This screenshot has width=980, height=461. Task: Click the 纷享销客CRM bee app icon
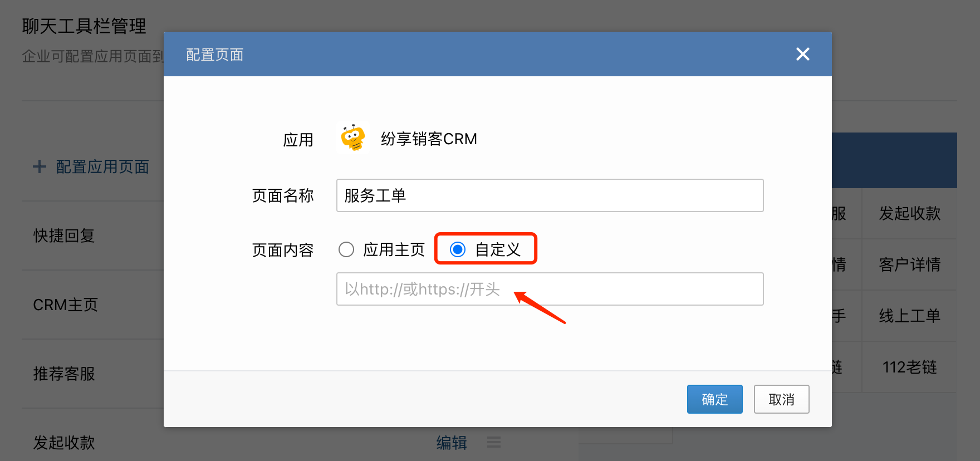tap(353, 138)
